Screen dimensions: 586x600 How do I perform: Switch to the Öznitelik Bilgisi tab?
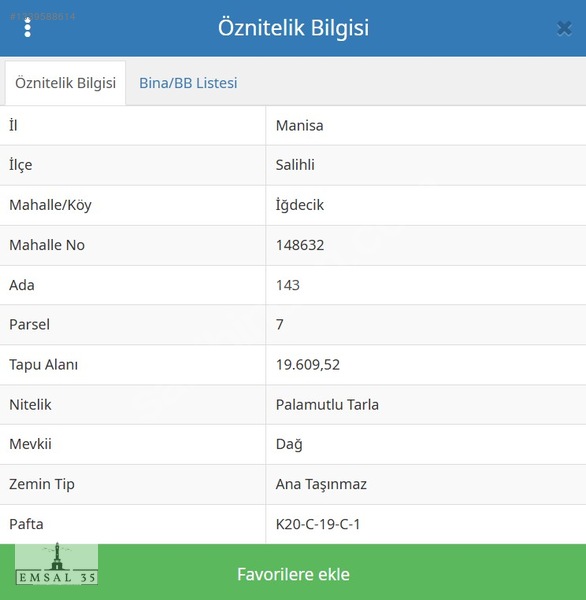[65, 83]
